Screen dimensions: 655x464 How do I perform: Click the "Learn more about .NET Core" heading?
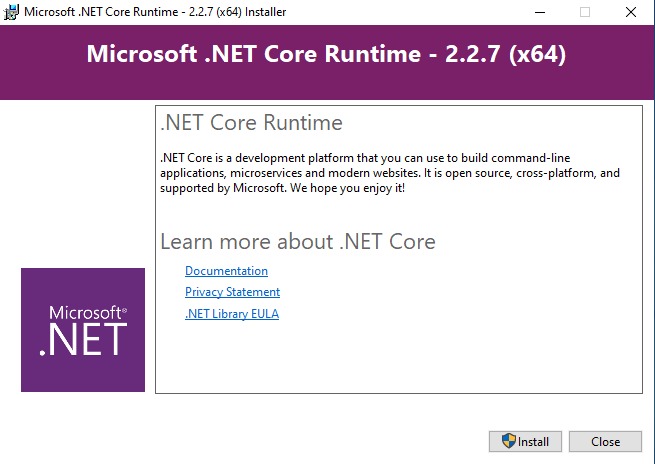click(298, 241)
